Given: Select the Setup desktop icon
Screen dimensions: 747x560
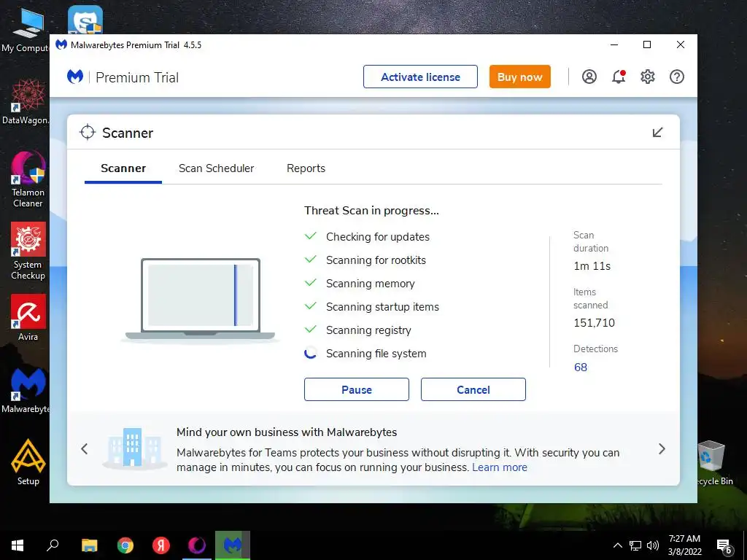Looking at the screenshot, I should click(x=28, y=462).
